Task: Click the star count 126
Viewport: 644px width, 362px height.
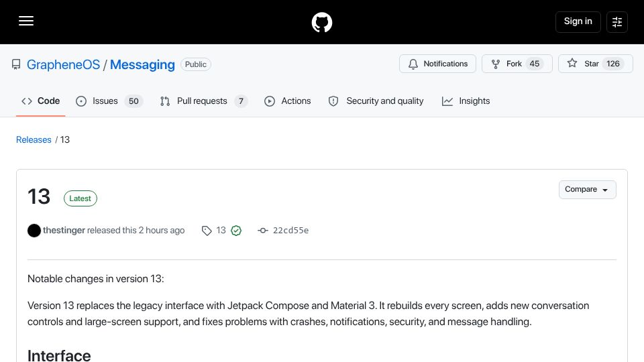Action: (x=612, y=64)
